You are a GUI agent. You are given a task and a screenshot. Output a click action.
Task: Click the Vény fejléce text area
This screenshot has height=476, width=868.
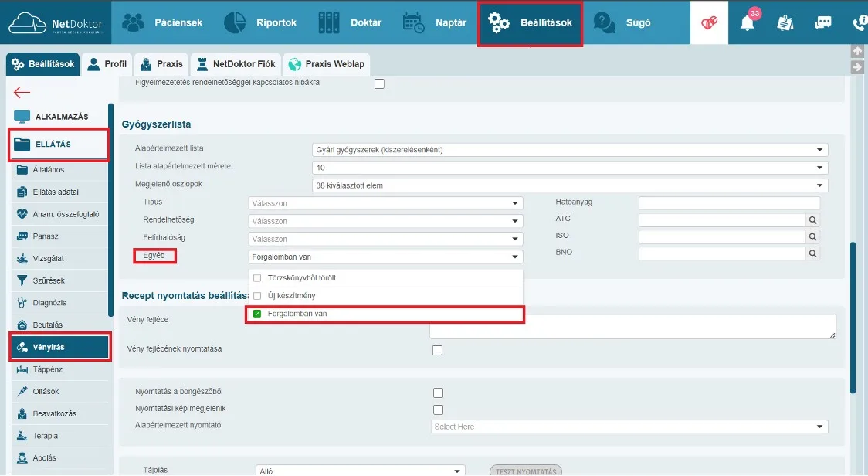pyautogui.click(x=632, y=326)
